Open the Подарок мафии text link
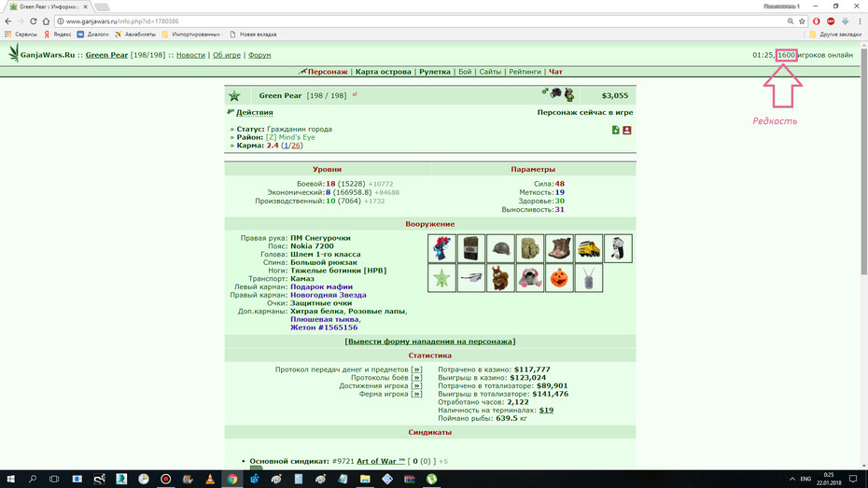 click(x=322, y=286)
